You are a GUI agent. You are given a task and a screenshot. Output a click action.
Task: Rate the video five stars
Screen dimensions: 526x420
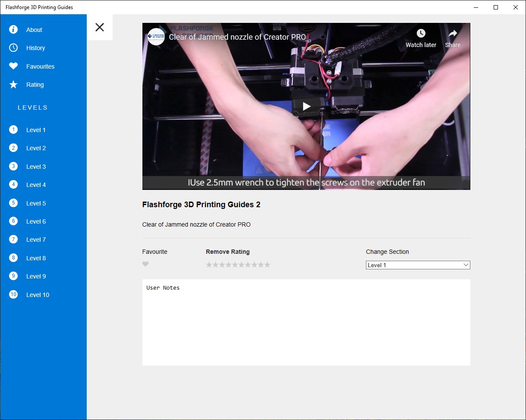pyautogui.click(x=235, y=265)
